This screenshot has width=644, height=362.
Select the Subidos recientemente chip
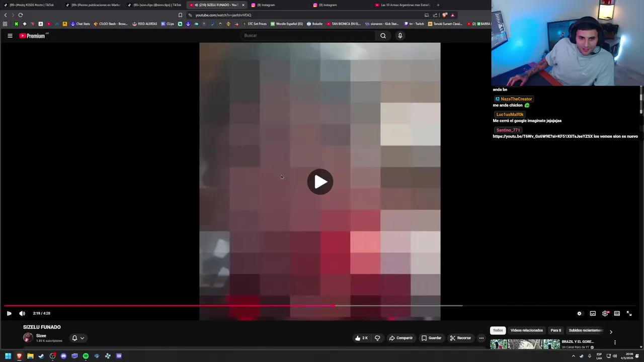(586, 330)
